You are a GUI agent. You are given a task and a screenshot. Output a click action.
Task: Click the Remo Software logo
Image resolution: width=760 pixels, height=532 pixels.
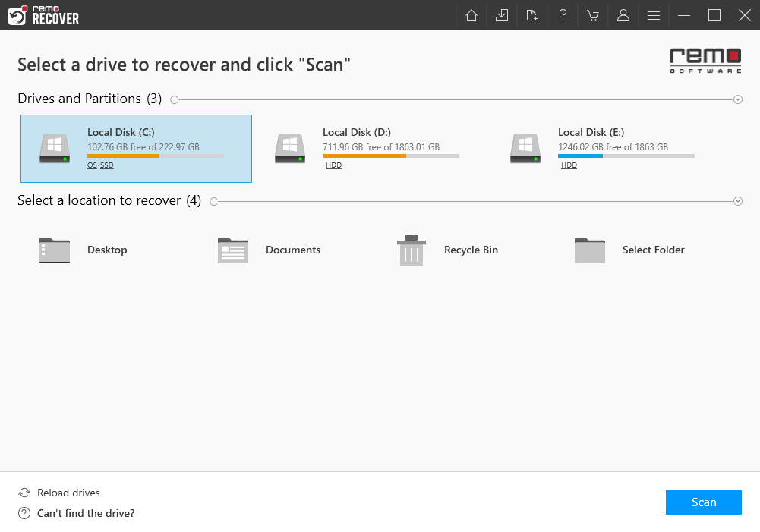pos(705,60)
